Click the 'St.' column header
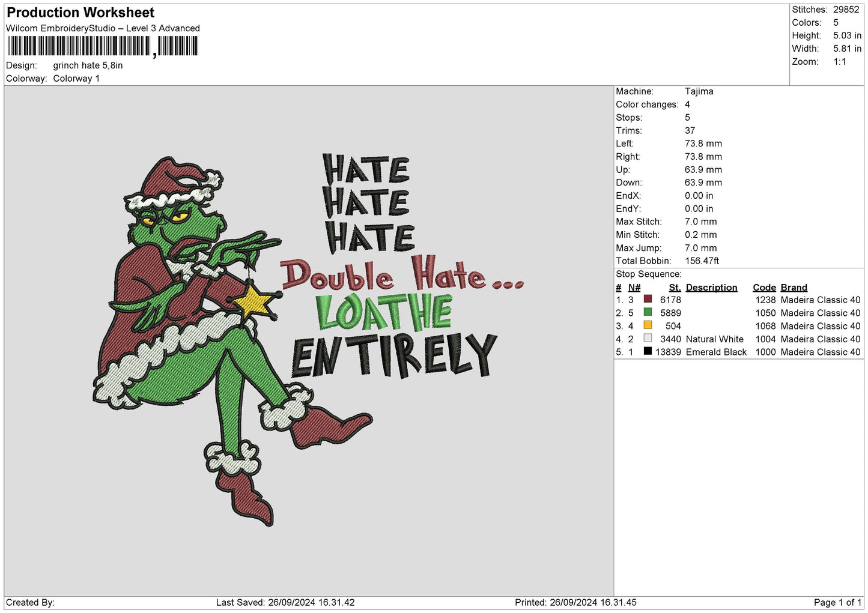 point(675,288)
